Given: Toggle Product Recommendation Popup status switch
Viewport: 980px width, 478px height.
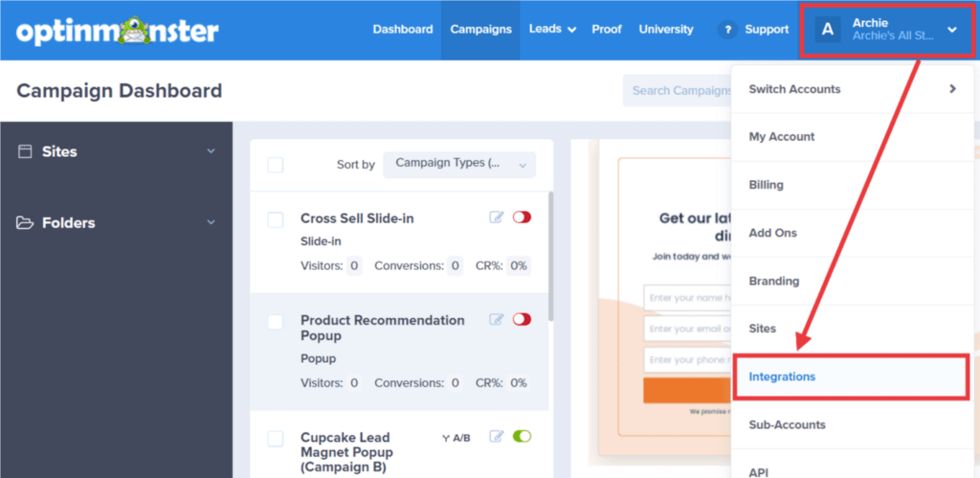Looking at the screenshot, I should (522, 319).
